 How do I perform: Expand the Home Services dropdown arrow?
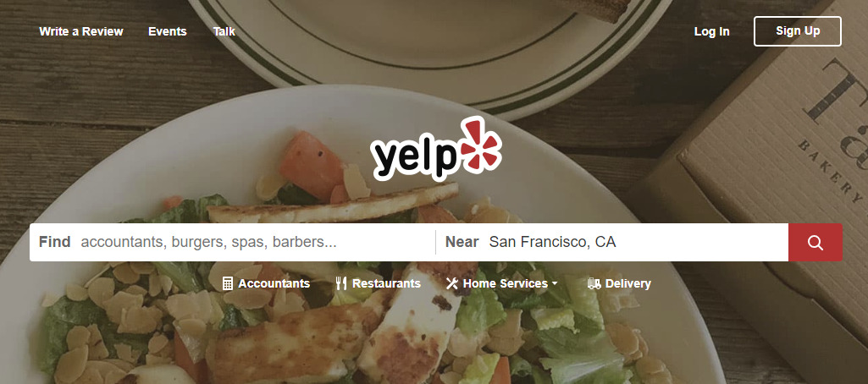tap(554, 283)
